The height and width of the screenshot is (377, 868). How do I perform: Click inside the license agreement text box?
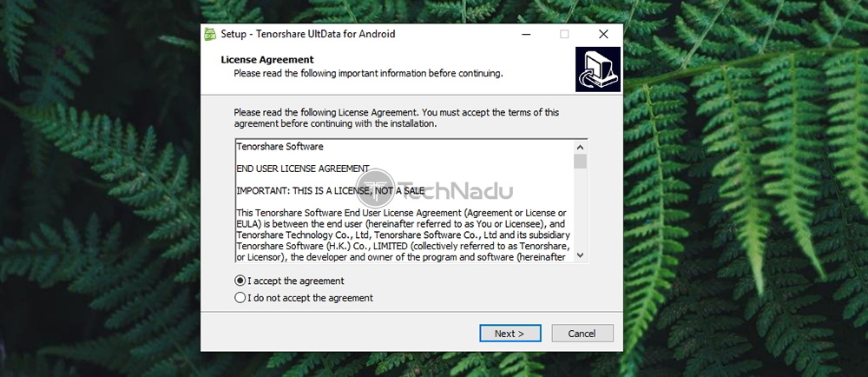click(x=404, y=201)
